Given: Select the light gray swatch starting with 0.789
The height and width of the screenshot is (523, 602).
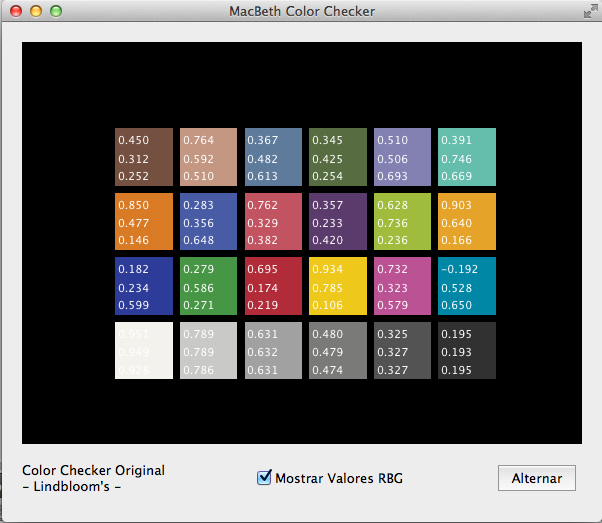Looking at the screenshot, I should point(208,351).
